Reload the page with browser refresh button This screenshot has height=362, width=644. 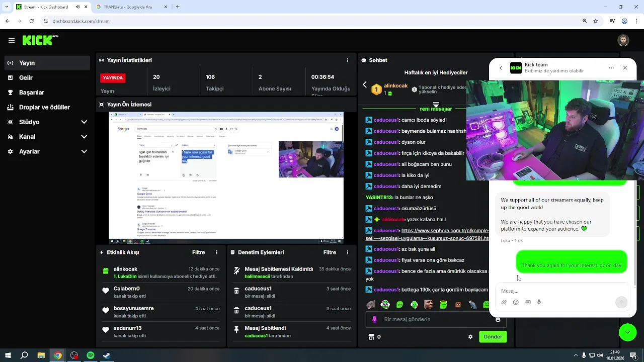click(x=32, y=21)
